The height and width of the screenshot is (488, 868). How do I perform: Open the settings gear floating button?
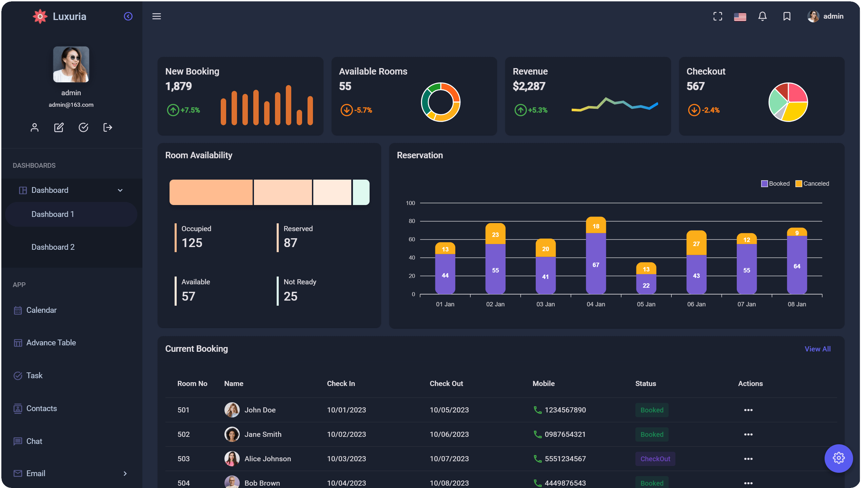(839, 458)
